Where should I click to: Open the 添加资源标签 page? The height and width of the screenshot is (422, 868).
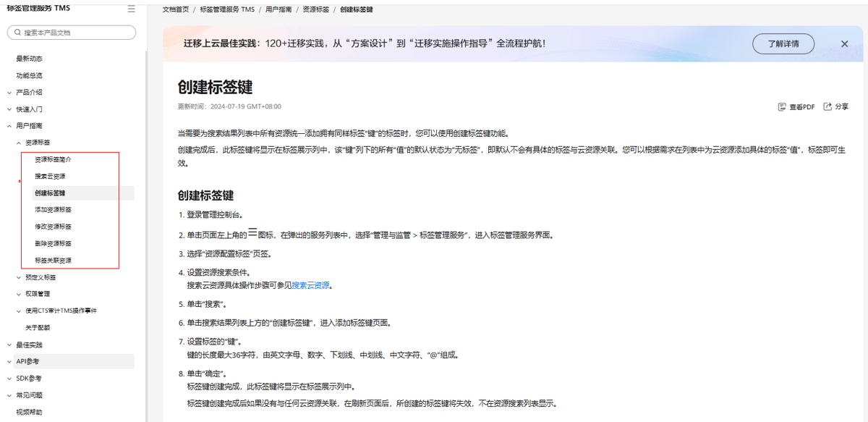pos(54,210)
